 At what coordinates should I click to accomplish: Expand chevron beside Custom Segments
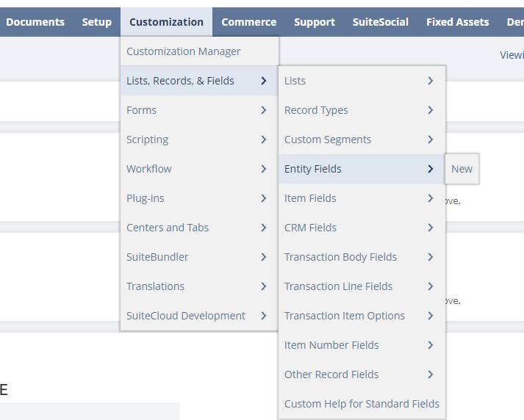coord(431,140)
